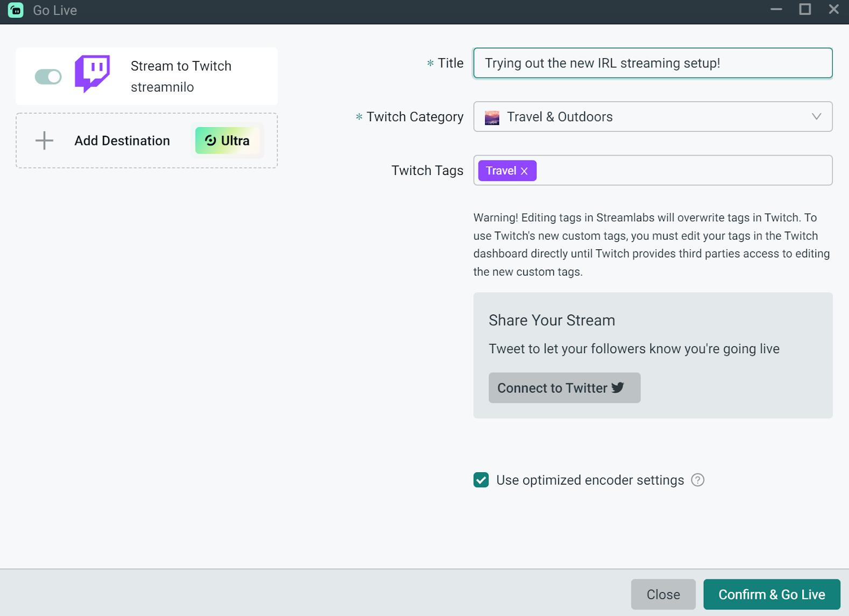
Task: Disable the Stream to Twitch toggle
Action: (x=48, y=77)
